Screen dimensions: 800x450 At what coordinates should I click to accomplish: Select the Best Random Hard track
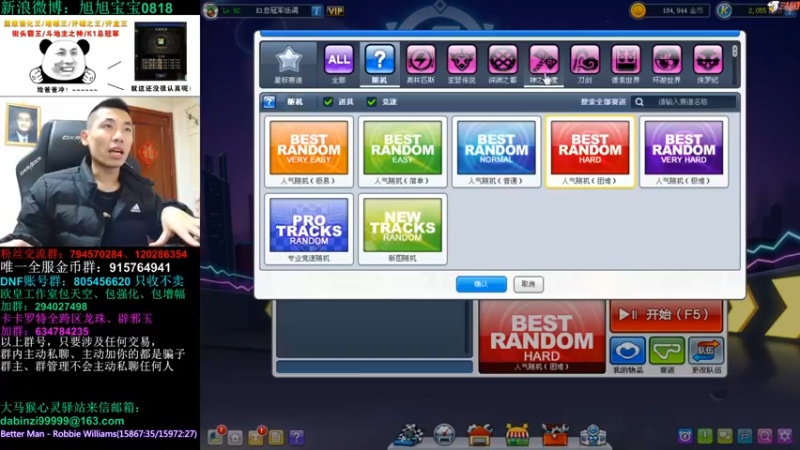coord(590,152)
